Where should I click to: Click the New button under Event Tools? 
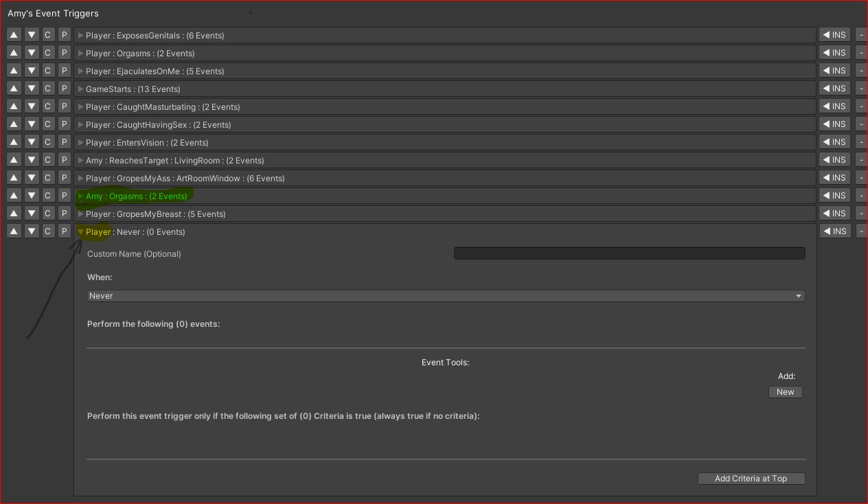[785, 391]
